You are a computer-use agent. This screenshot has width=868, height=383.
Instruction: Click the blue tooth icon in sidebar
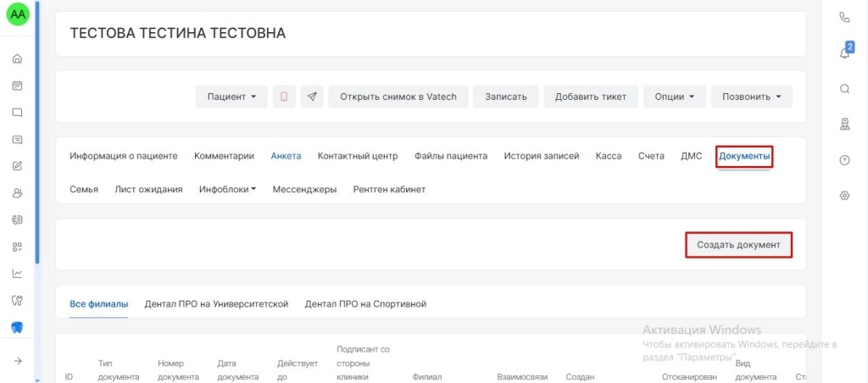pos(17,327)
